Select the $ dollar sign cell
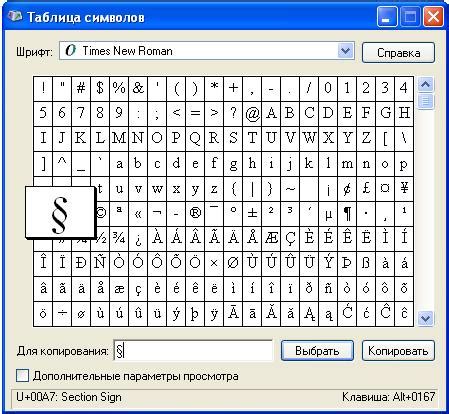 (100, 89)
